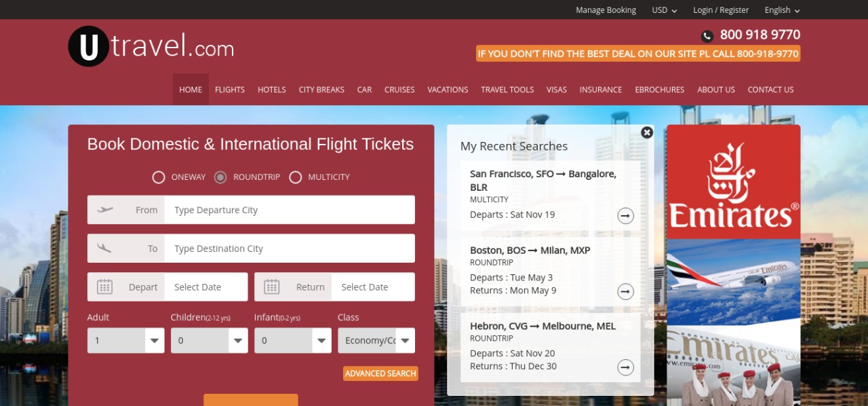Click the phone icon beside 800 918 9770
This screenshot has height=406, width=868.
pos(707,36)
